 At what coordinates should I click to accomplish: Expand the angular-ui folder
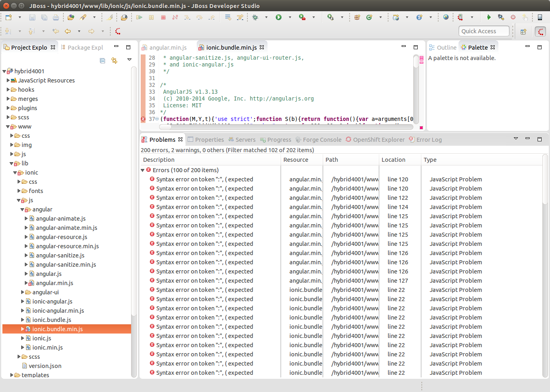tap(23, 292)
